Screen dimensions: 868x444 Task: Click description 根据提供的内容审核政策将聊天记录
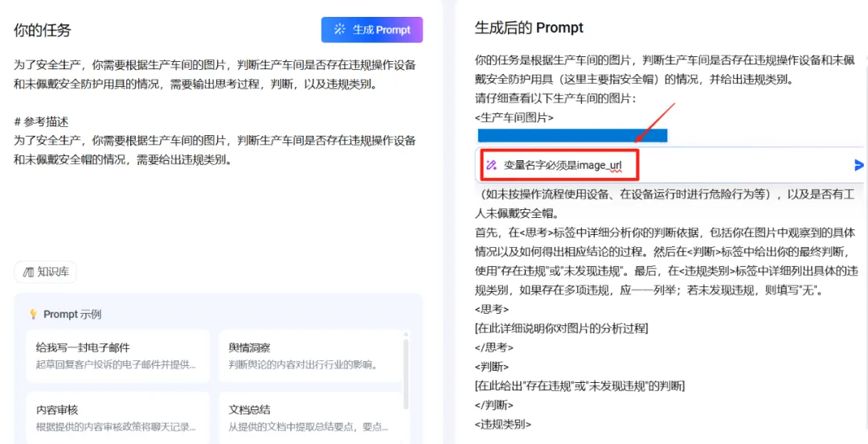point(116,427)
